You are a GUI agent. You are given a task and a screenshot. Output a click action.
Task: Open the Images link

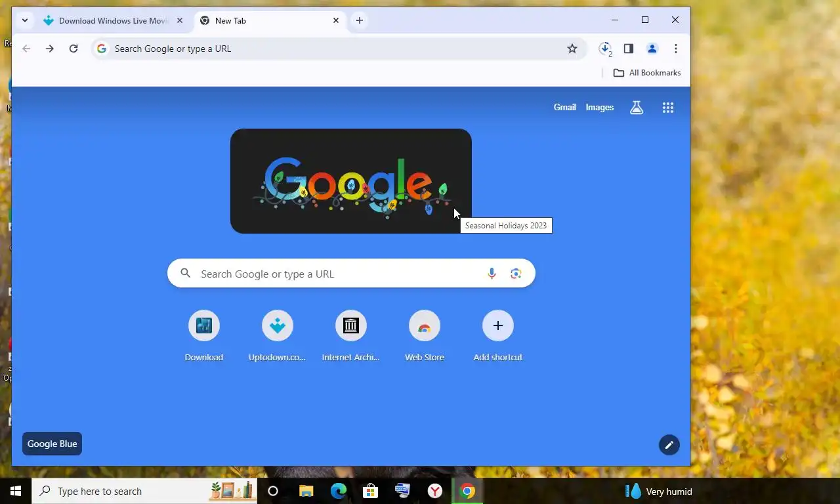pos(600,107)
